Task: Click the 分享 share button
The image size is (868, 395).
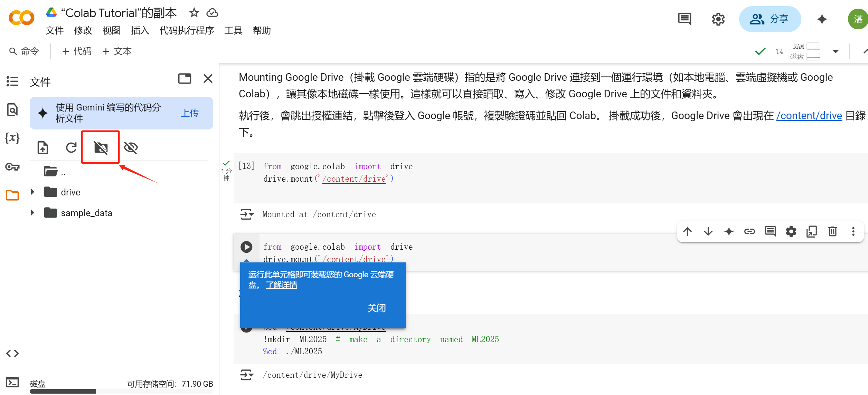Action: [x=770, y=19]
